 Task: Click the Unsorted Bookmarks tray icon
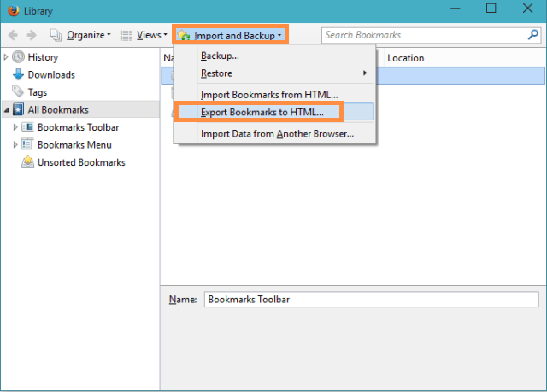pyautogui.click(x=28, y=162)
